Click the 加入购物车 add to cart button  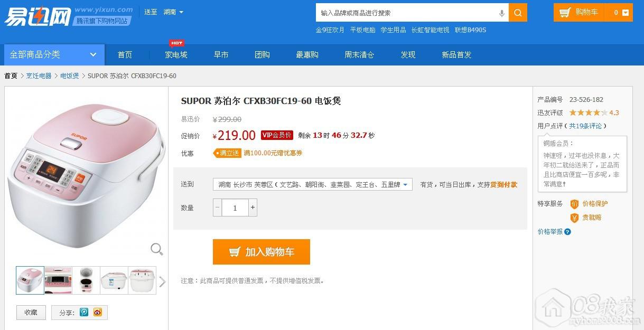point(261,252)
